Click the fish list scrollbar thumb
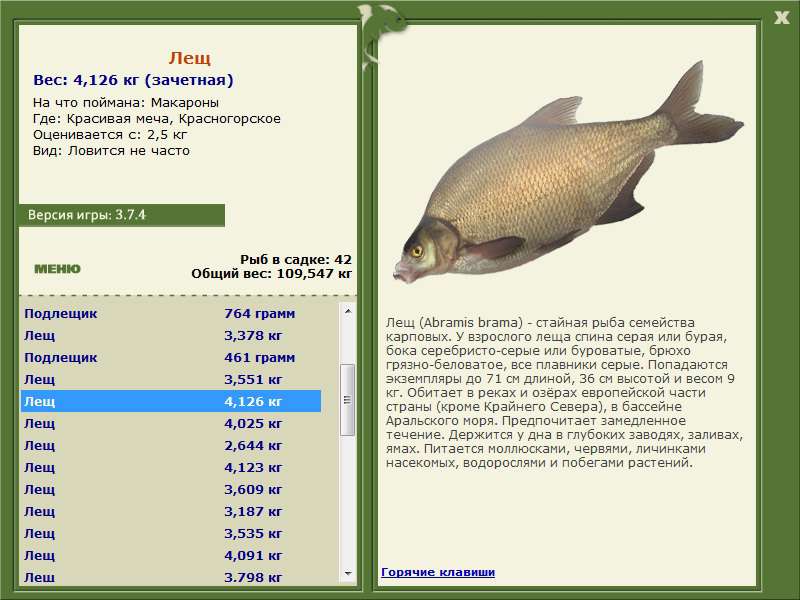 [x=348, y=399]
